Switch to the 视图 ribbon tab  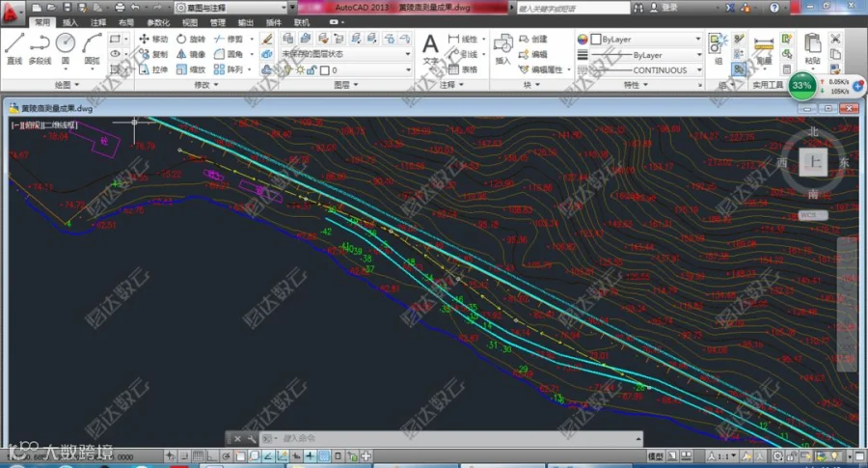(x=190, y=22)
